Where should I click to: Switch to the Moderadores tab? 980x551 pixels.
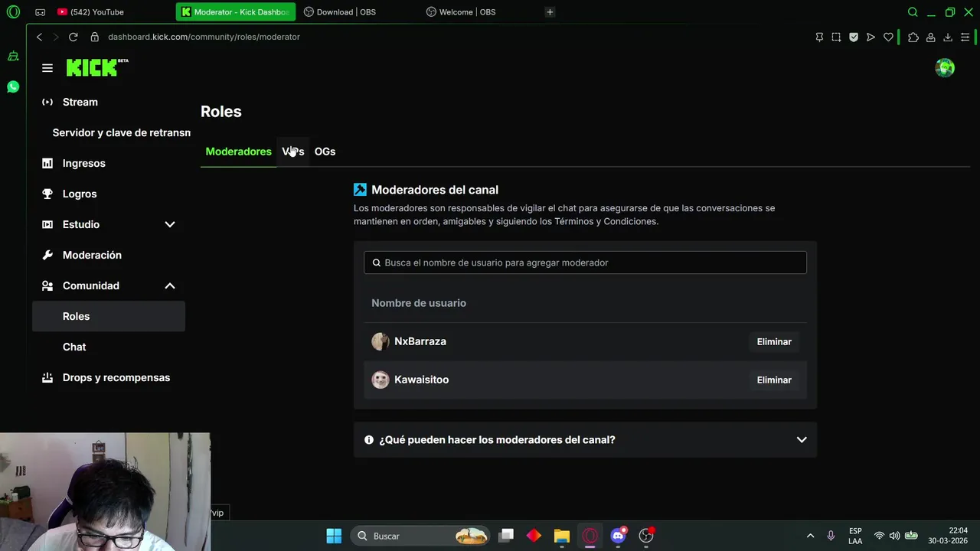pos(238,152)
